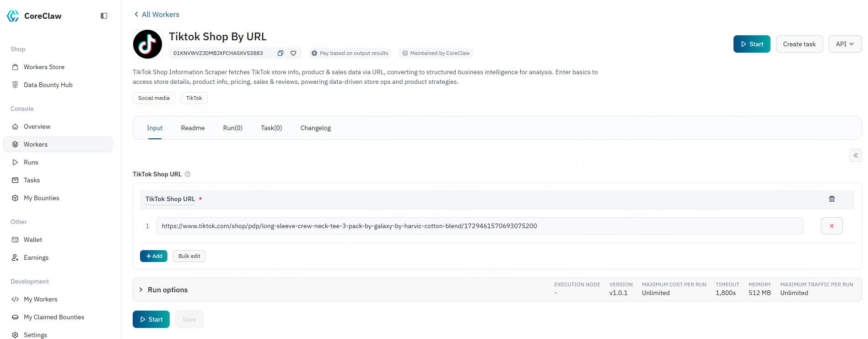This screenshot has width=868, height=339.
Task: Click the Add URL button
Action: 154,256
